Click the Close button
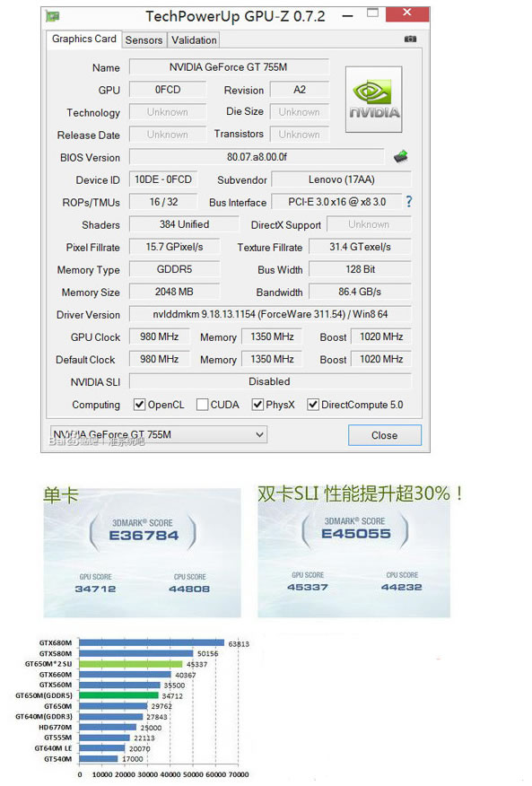This screenshot has width=532, height=786. [x=385, y=435]
